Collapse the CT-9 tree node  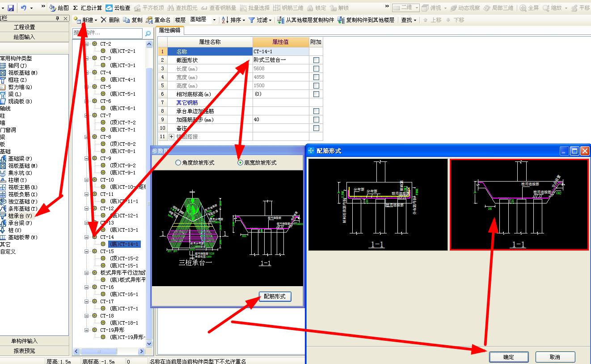[x=87, y=158]
